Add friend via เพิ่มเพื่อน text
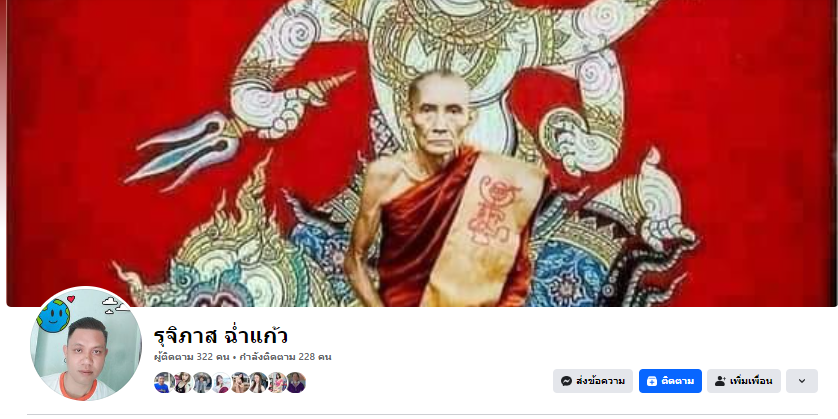 pyautogui.click(x=751, y=381)
